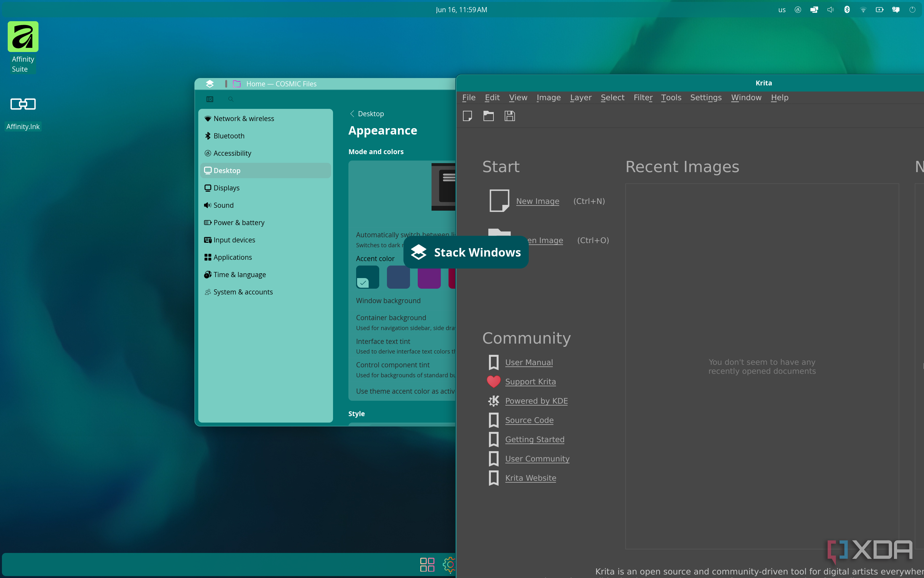Open the accessibility applet in the top panel
The image size is (924, 578).
798,10
